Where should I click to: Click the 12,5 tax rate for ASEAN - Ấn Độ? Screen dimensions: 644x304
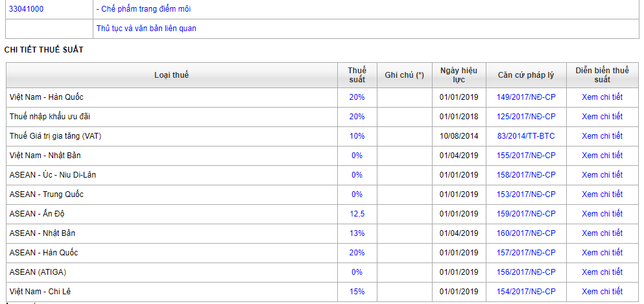(x=357, y=214)
